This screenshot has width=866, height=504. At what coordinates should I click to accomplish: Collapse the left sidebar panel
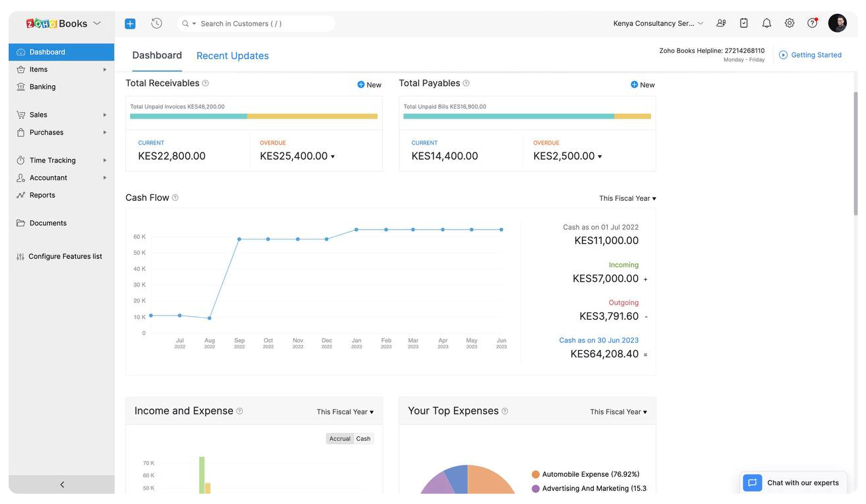[61, 485]
